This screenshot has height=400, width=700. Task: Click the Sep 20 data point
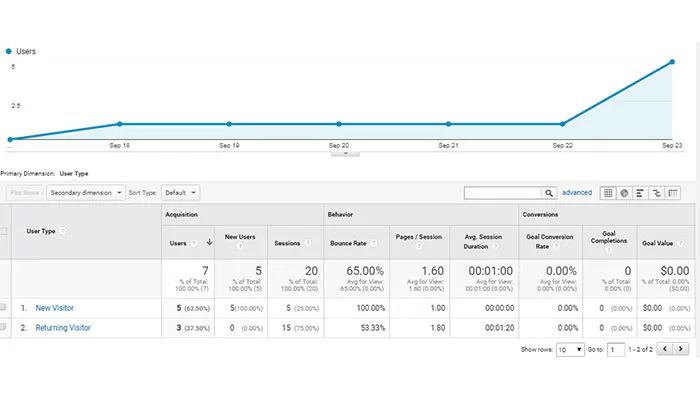point(339,124)
